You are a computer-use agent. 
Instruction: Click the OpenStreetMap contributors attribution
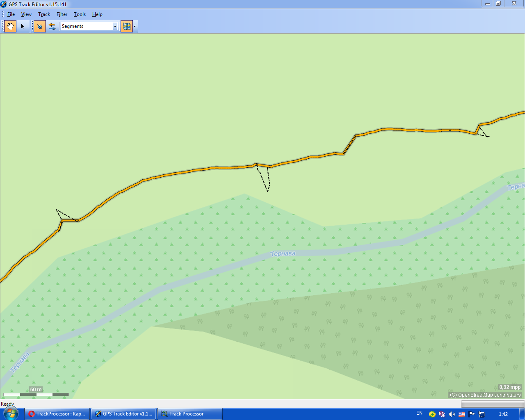(485, 395)
